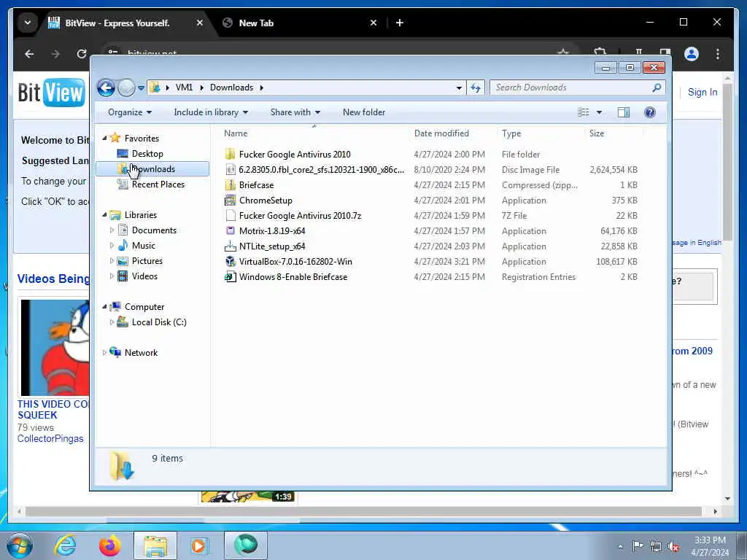
Task: Open the Chrome three-dot menu
Action: click(718, 54)
